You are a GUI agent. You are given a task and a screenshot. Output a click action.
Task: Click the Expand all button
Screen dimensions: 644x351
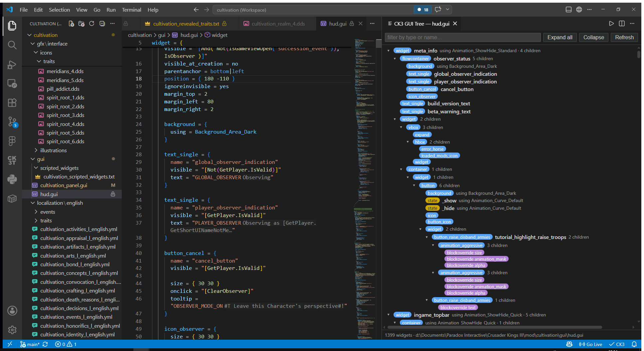[560, 37]
